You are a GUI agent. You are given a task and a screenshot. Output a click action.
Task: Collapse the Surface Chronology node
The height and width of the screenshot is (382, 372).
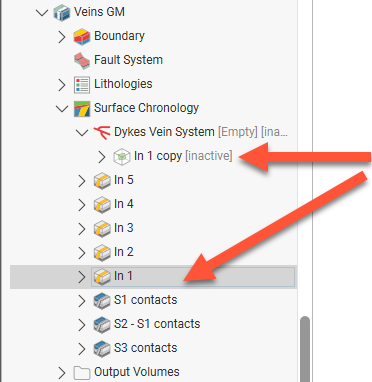click(x=62, y=109)
